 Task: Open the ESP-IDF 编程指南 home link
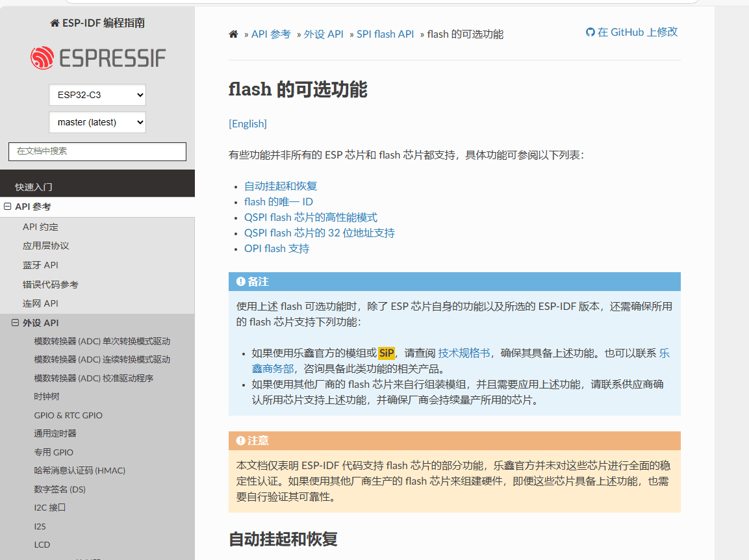pos(97,23)
